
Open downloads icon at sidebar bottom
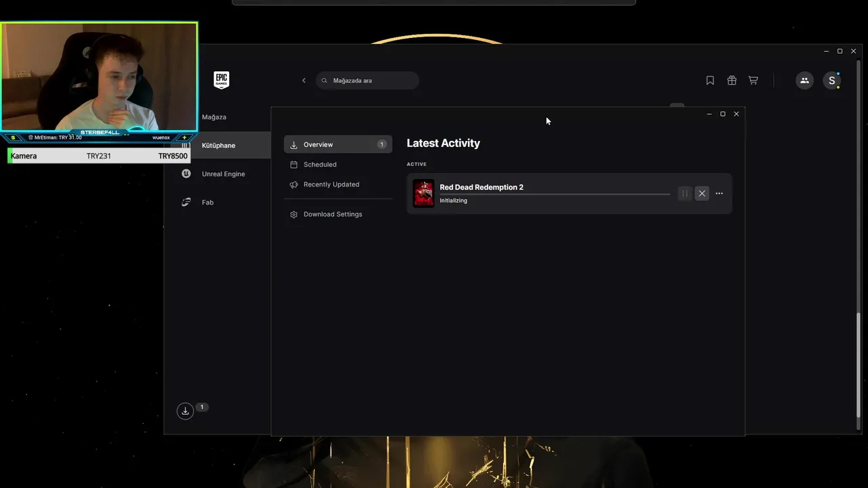[x=185, y=411]
